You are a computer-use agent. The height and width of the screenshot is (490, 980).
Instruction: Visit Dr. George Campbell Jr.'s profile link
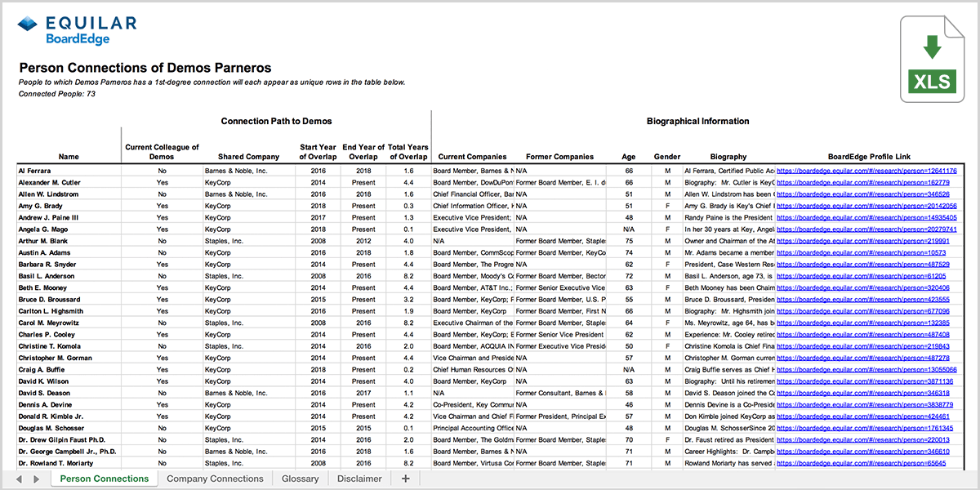pos(863,452)
